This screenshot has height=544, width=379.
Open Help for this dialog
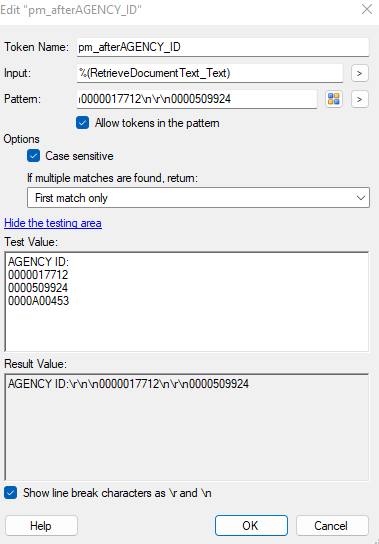point(41,526)
